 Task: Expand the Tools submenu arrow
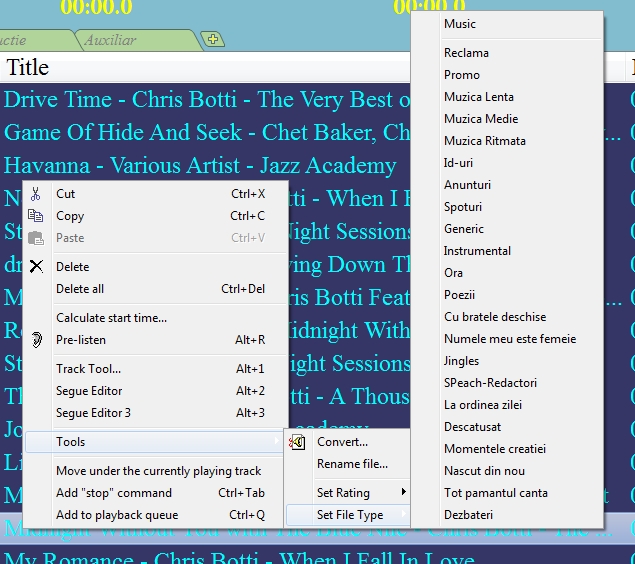click(277, 441)
